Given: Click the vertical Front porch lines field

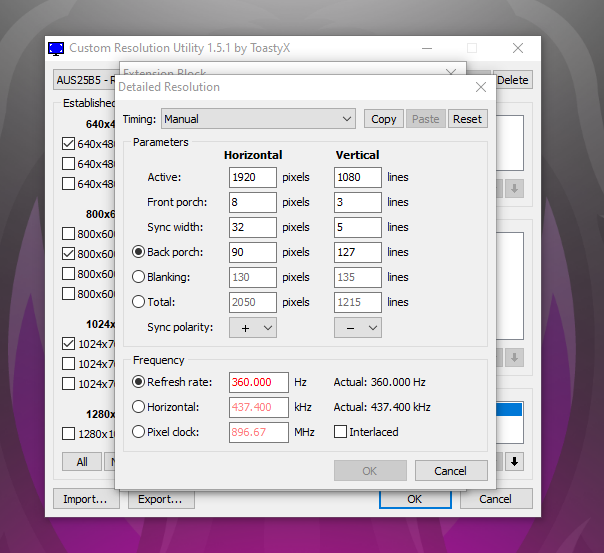Looking at the screenshot, I should pyautogui.click(x=357, y=202).
